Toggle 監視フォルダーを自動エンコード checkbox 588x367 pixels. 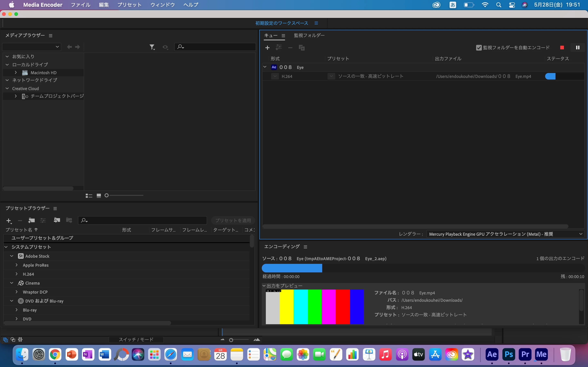point(479,48)
